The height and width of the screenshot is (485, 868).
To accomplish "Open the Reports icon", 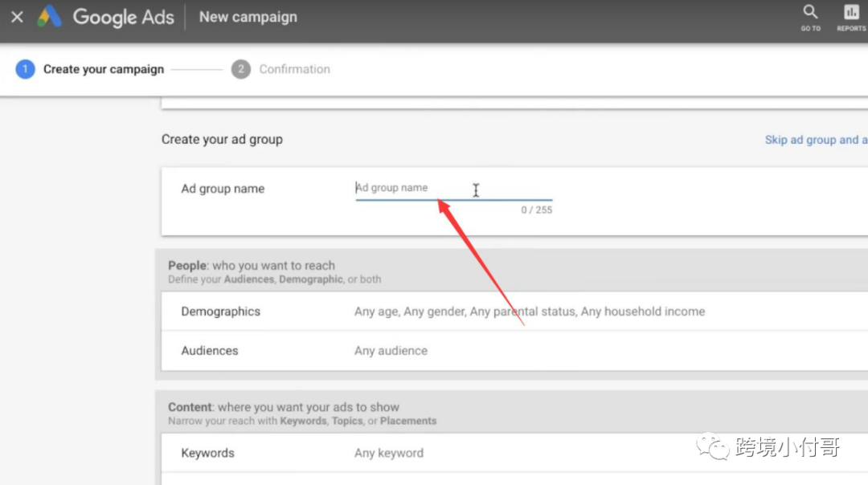I will point(851,17).
